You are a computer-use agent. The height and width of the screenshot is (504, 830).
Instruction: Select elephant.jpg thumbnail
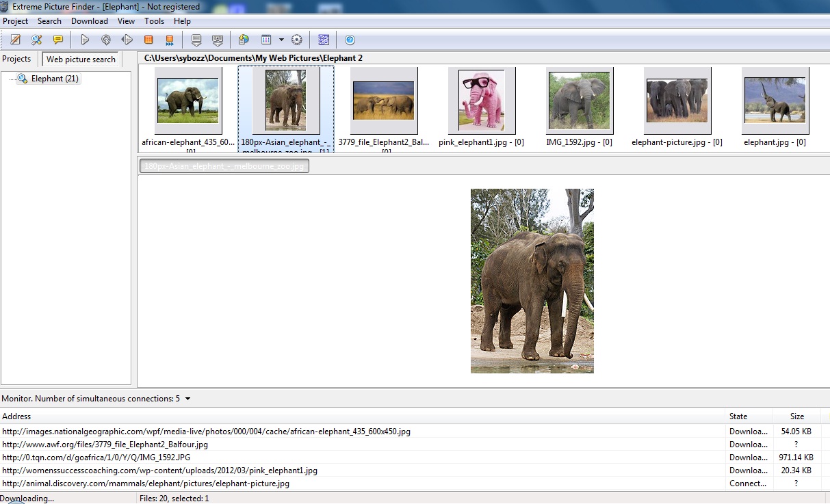click(775, 101)
